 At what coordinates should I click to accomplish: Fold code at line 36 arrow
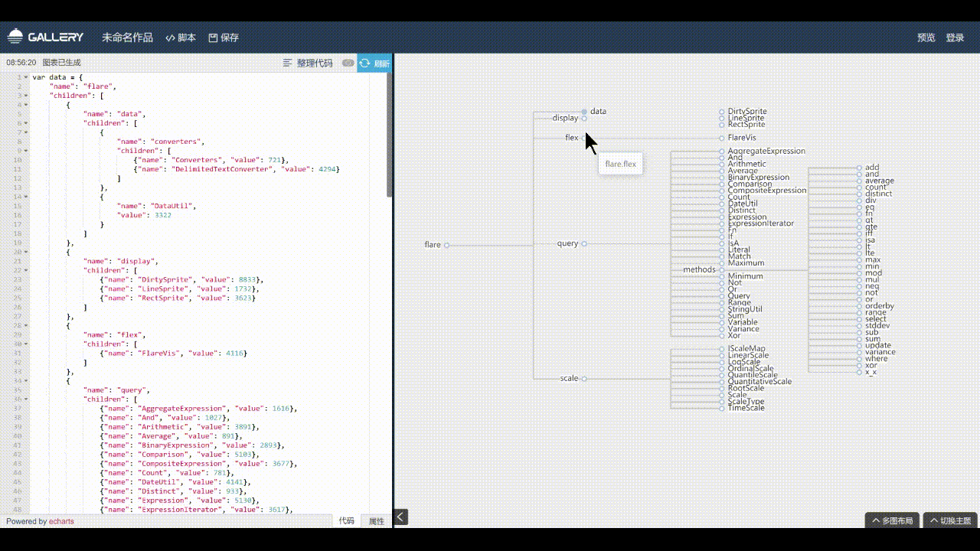pyautogui.click(x=26, y=399)
